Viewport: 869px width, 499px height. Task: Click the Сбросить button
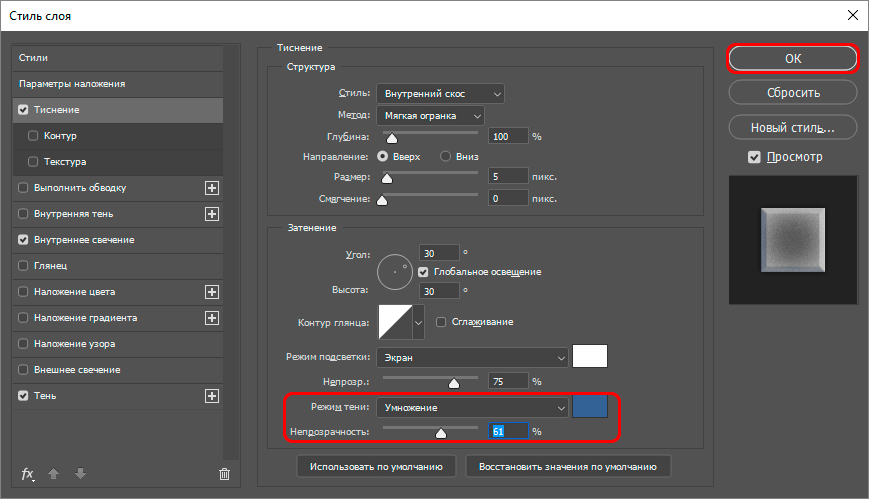pyautogui.click(x=793, y=93)
